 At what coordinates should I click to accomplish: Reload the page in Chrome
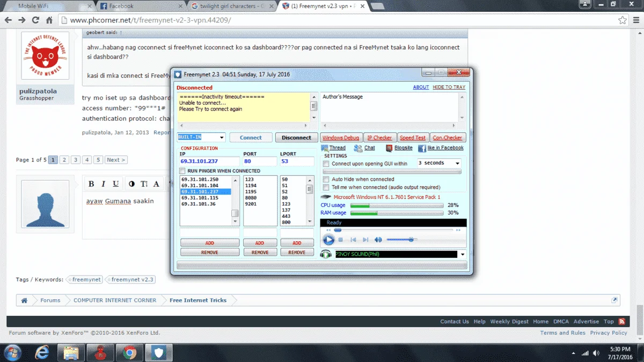(35, 20)
